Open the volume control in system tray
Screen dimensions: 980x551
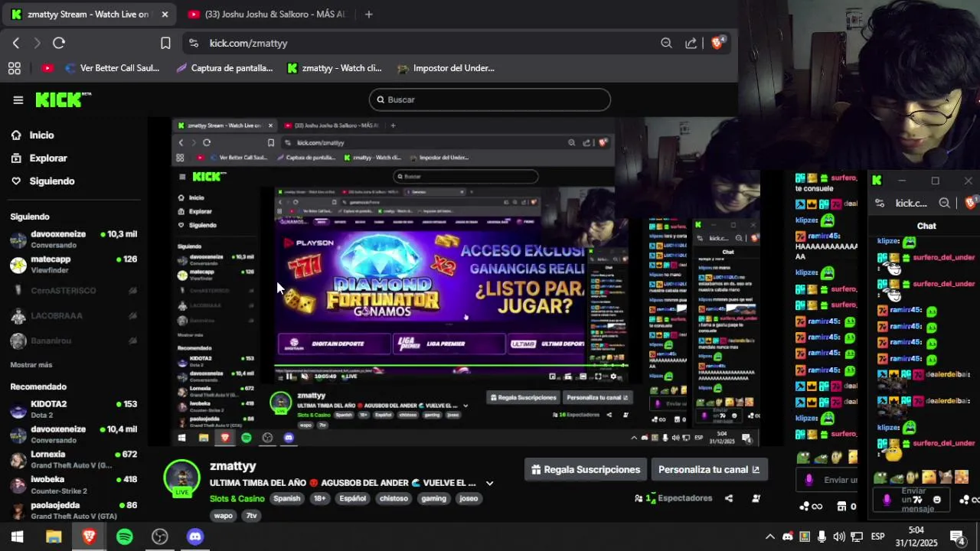click(839, 536)
